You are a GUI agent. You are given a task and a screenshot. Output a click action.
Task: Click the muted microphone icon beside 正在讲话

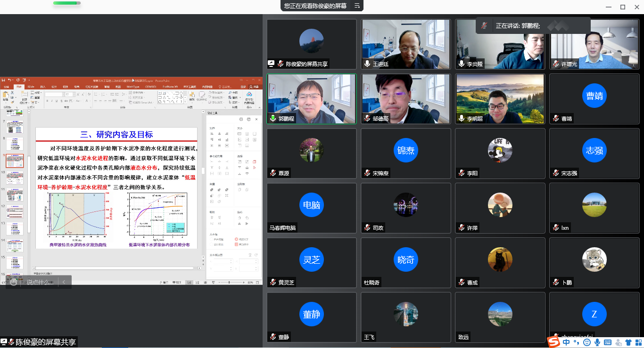click(x=485, y=26)
